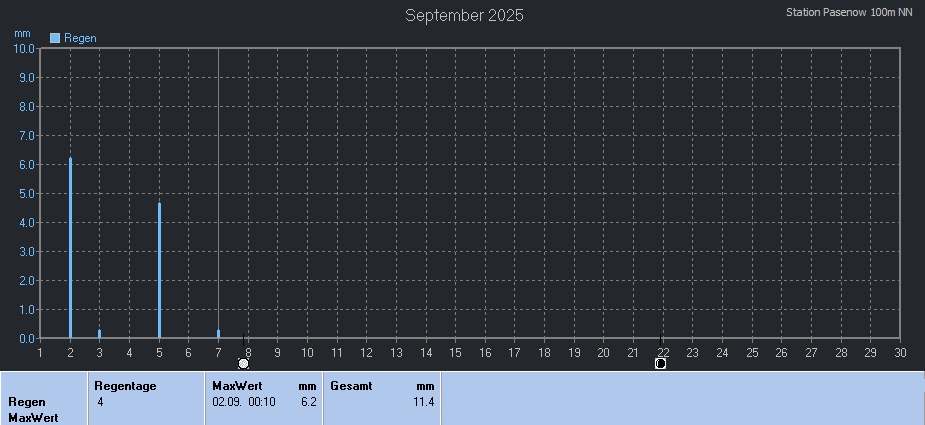Click day 13 on the x-axis
This screenshot has width=925, height=425.
396,353
